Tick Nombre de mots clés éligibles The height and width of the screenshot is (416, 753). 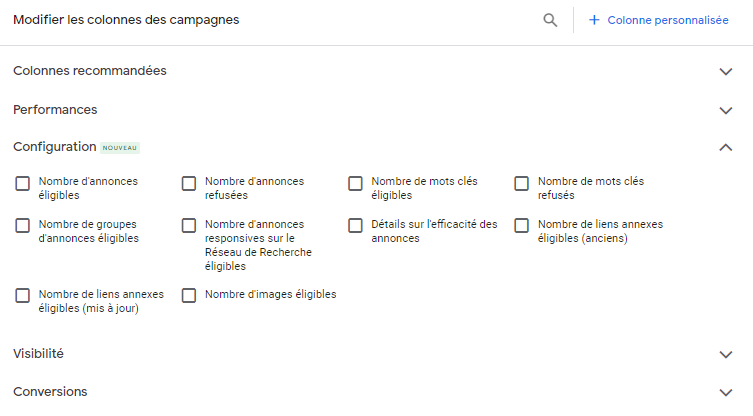355,183
